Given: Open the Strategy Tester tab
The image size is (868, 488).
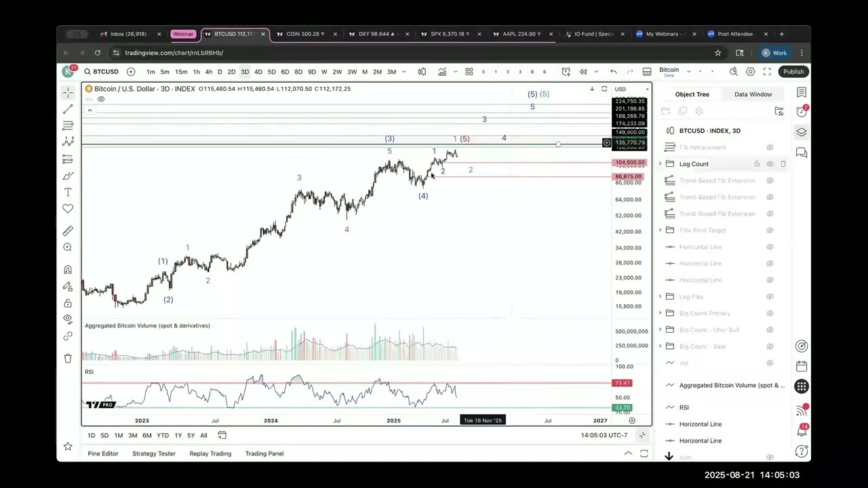Looking at the screenshot, I should point(154,453).
